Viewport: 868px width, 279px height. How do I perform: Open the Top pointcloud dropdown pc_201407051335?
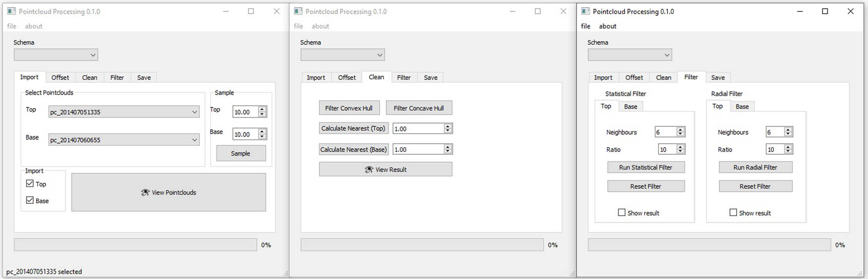[124, 112]
